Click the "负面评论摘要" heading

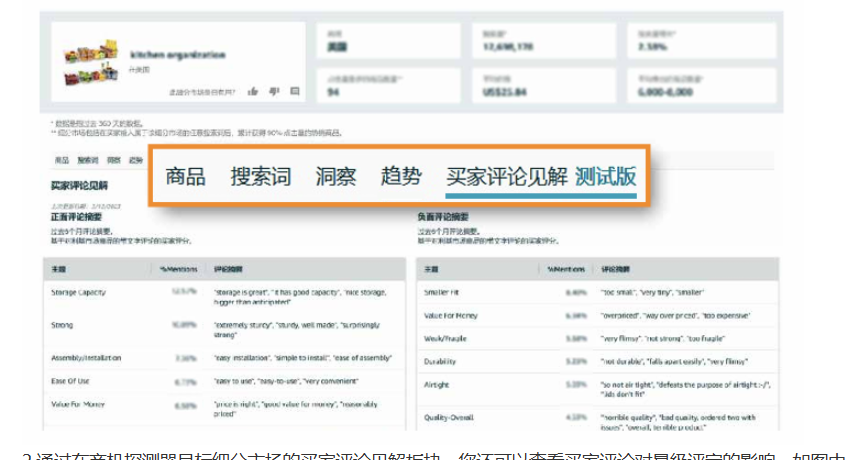click(443, 217)
